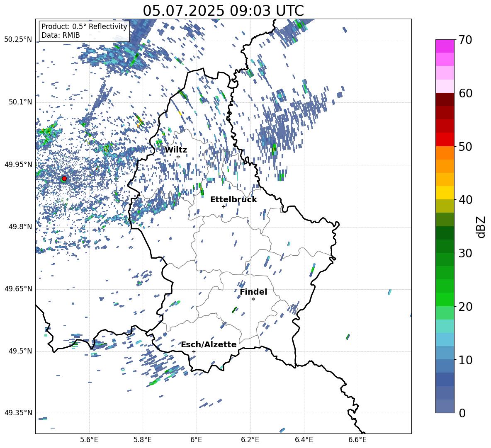Click the 6.6°E longitude tick label
The width and height of the screenshot is (491, 448).
click(357, 440)
